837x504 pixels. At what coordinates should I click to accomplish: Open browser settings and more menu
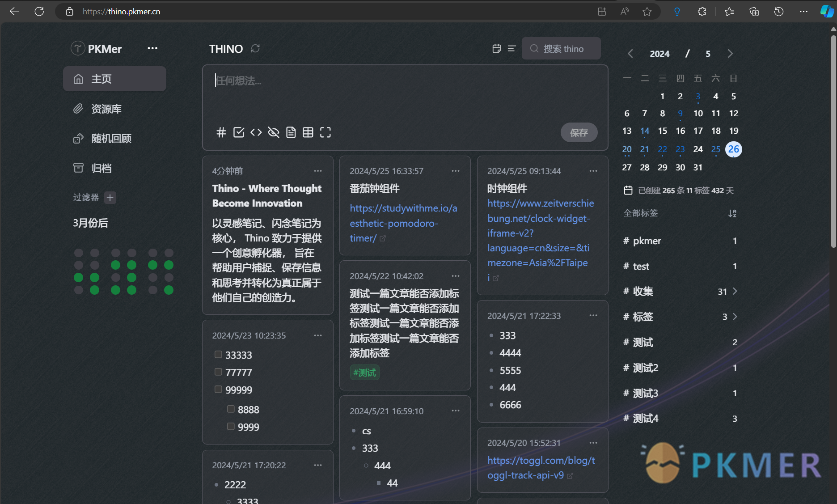803,12
